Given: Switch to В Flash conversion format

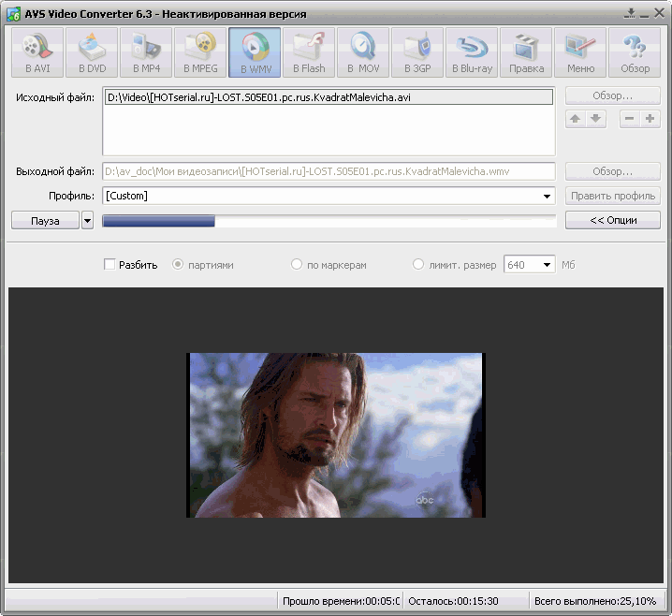Looking at the screenshot, I should coord(309,52).
